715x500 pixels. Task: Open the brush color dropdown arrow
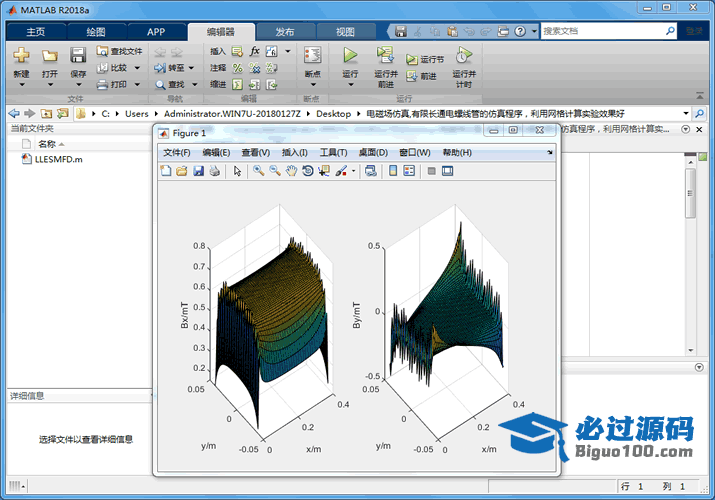pos(353,171)
